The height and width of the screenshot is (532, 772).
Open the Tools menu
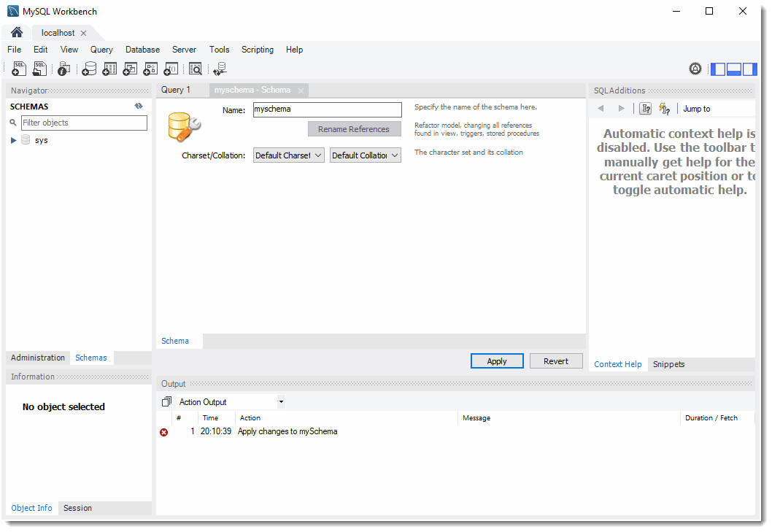point(219,50)
